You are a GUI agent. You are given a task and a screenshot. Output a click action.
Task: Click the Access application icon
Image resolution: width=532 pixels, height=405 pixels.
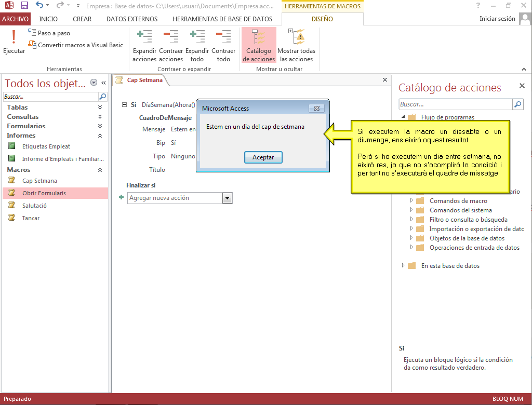(x=9, y=5)
